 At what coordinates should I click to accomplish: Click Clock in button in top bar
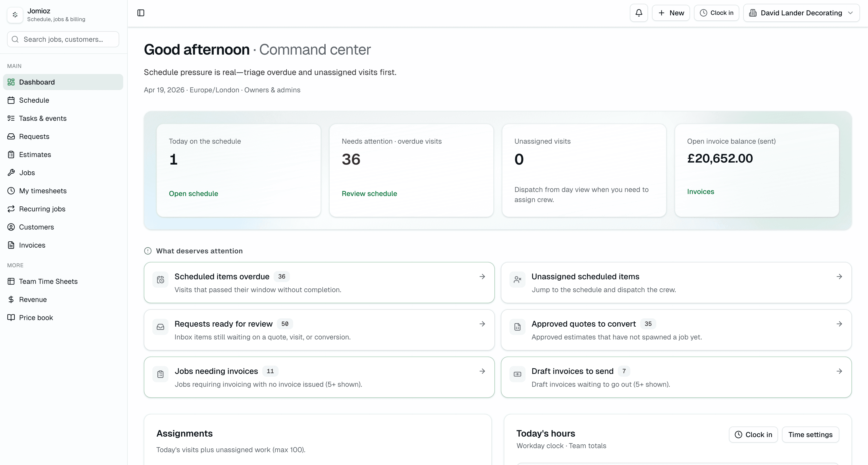(x=716, y=13)
